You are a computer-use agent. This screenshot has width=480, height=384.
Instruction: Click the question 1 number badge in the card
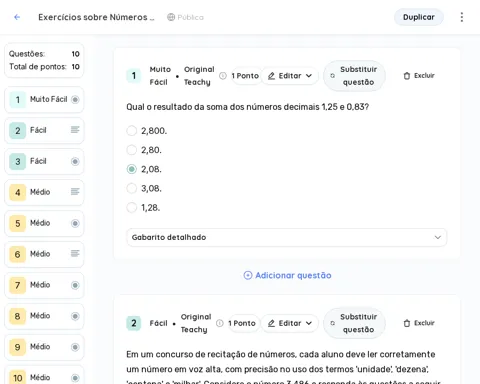pos(134,76)
